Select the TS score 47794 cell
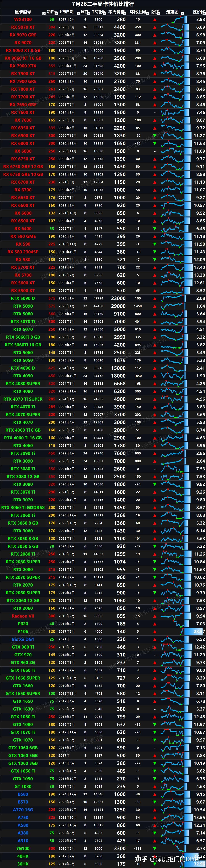 [99, 299]
